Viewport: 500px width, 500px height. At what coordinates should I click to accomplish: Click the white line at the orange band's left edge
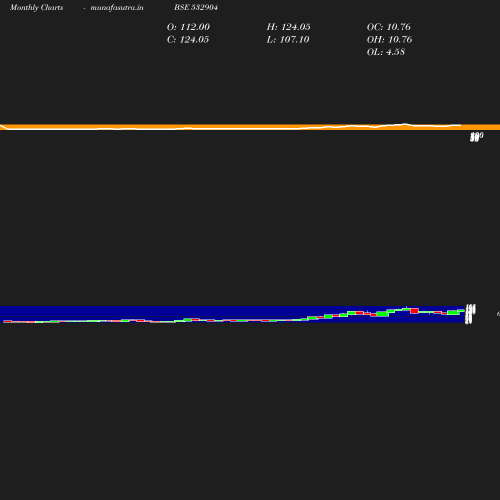click(4, 127)
